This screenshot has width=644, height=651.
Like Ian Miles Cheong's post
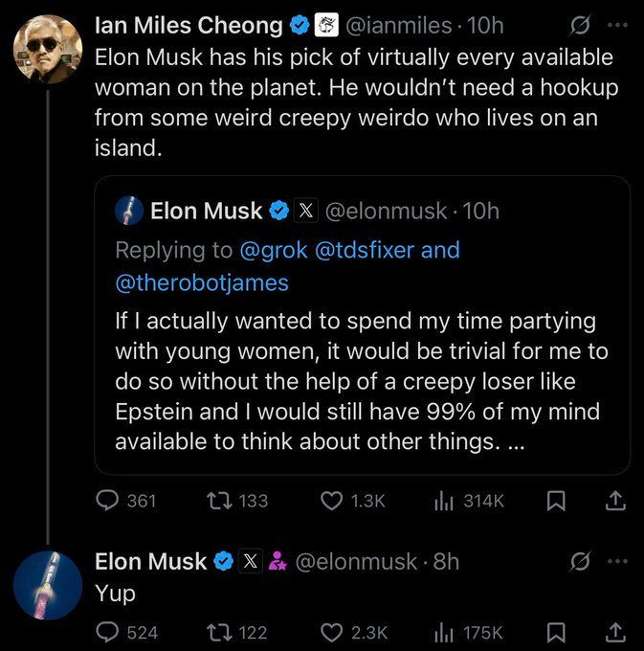(332, 501)
